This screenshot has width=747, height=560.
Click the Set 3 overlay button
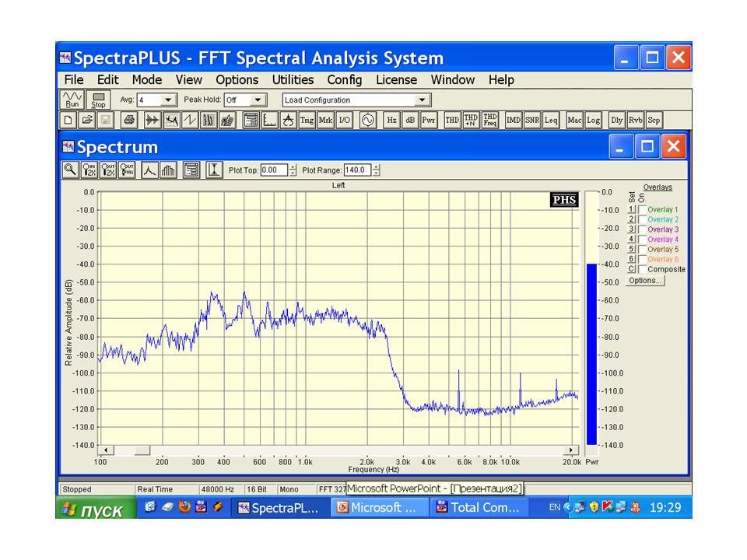(631, 229)
